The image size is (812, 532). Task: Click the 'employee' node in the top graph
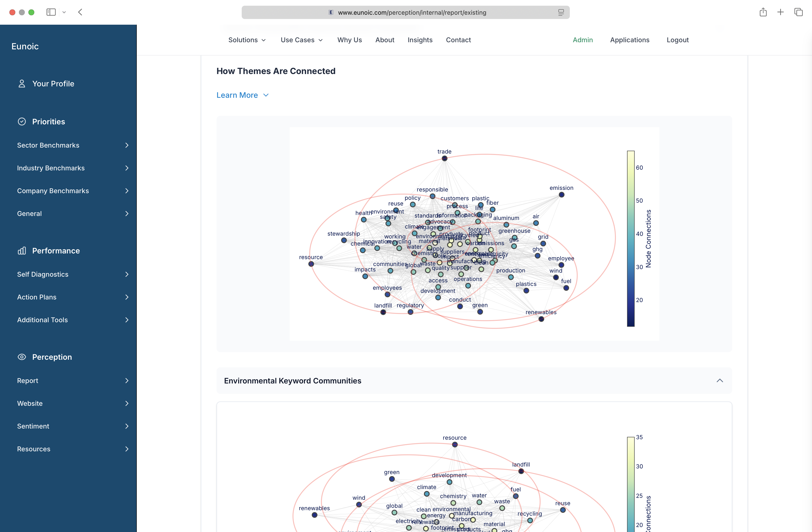pyautogui.click(x=561, y=265)
